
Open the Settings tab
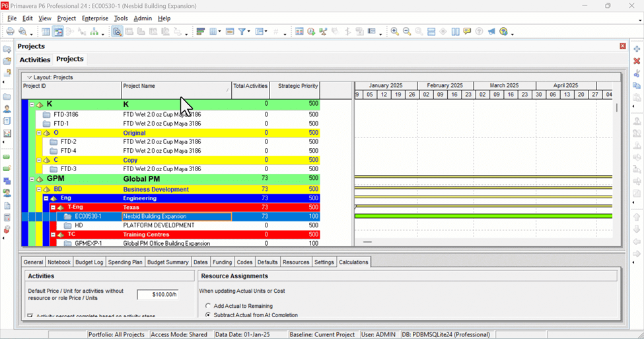coord(324,262)
